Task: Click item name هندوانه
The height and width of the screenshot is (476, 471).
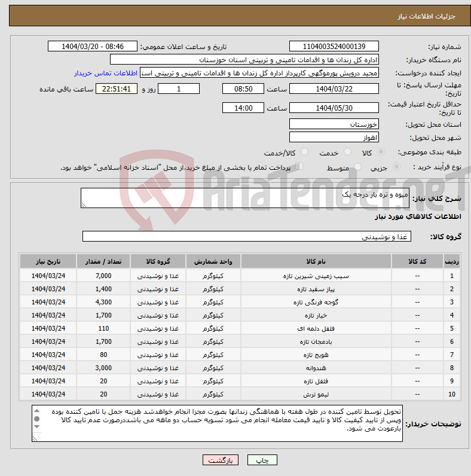Action: pos(316,368)
